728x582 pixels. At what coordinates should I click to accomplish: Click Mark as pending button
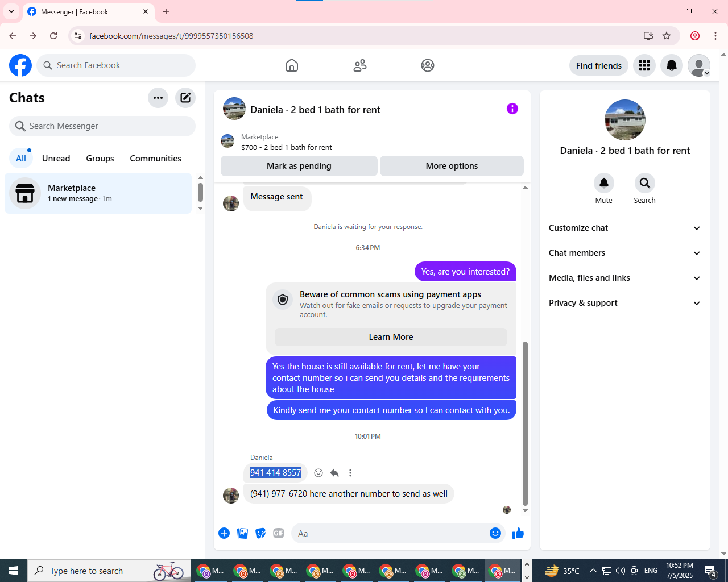click(299, 166)
